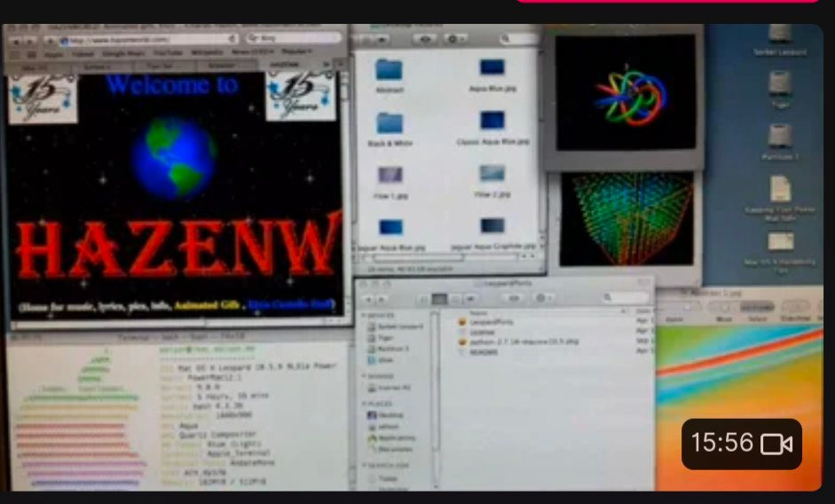Click the browser search field

[293, 39]
